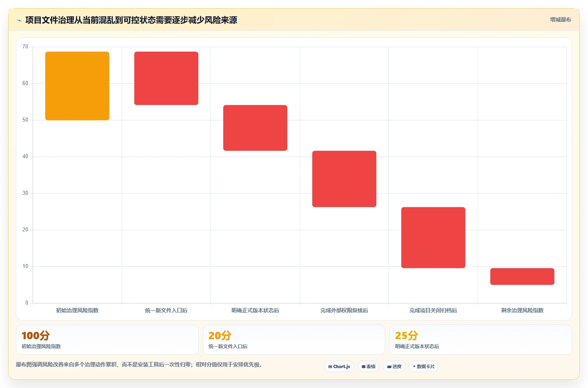Image resolution: width=588 pixels, height=388 pixels.
Task: Click the y-axis value 30
Action: pos(25,193)
